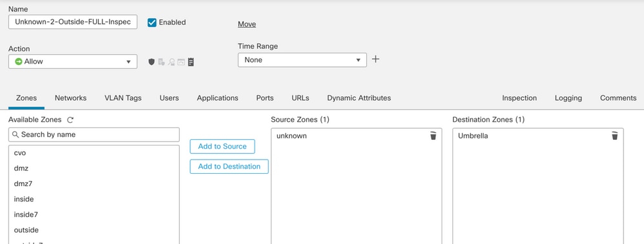Remove Umbrella from Destination Zones
644x244 pixels.
pos(615,136)
